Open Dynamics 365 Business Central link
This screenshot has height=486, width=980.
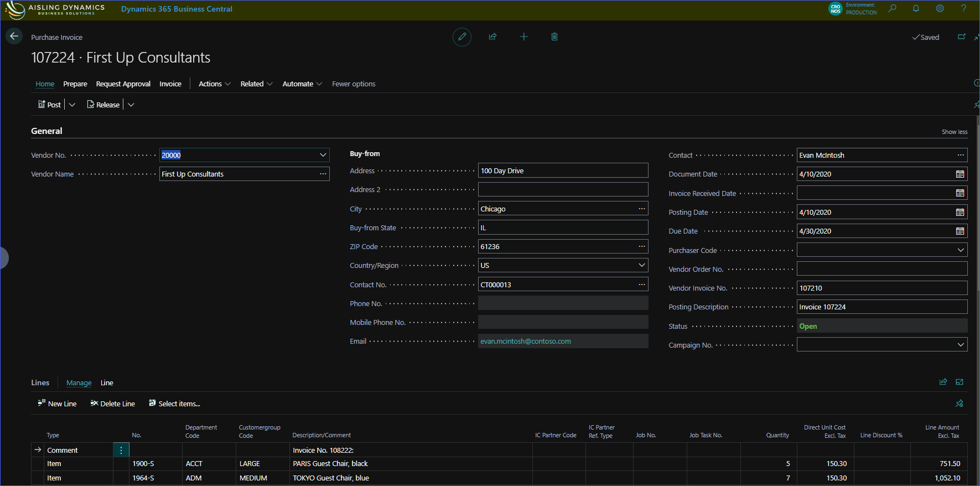pos(177,9)
